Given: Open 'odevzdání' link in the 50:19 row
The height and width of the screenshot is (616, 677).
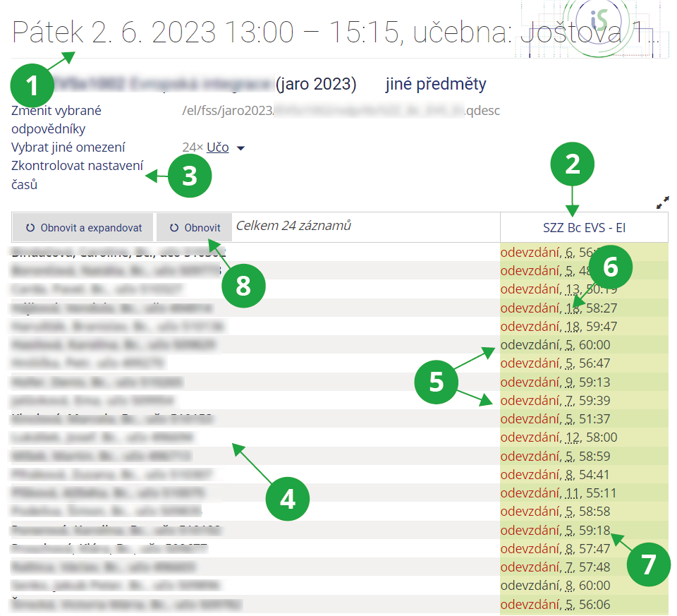Looking at the screenshot, I should pyautogui.click(x=531, y=289).
